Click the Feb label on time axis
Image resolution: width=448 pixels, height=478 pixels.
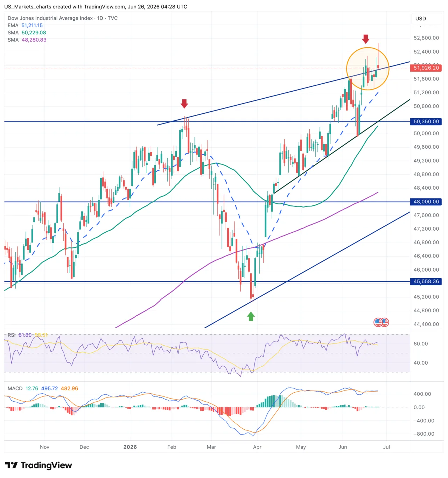click(x=172, y=447)
